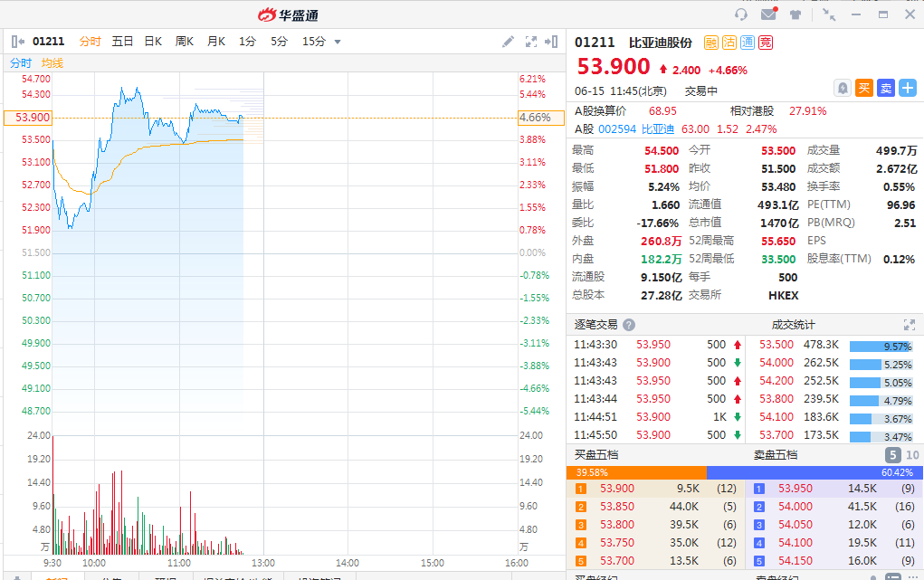Click the 逐笔交易 header
The width and height of the screenshot is (924, 580).
pyautogui.click(x=595, y=325)
